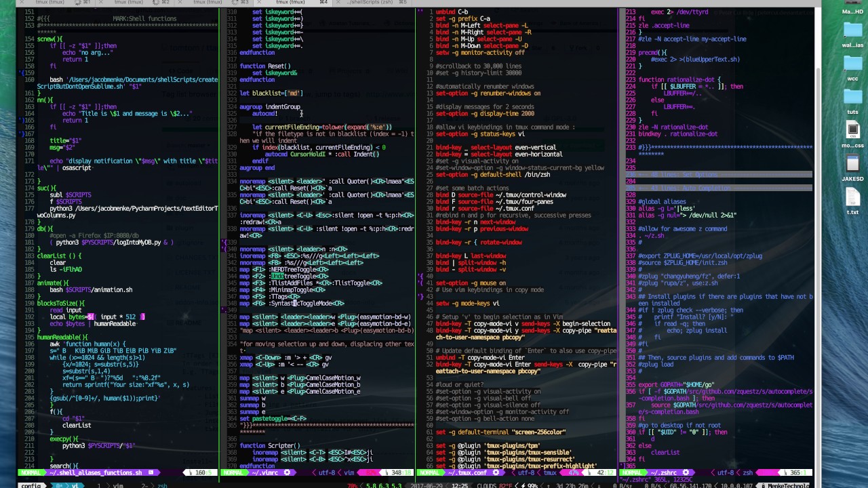The height and width of the screenshot is (488, 868).
Task: Click the 'set-option -g mouse on' line
Action: 471,283
